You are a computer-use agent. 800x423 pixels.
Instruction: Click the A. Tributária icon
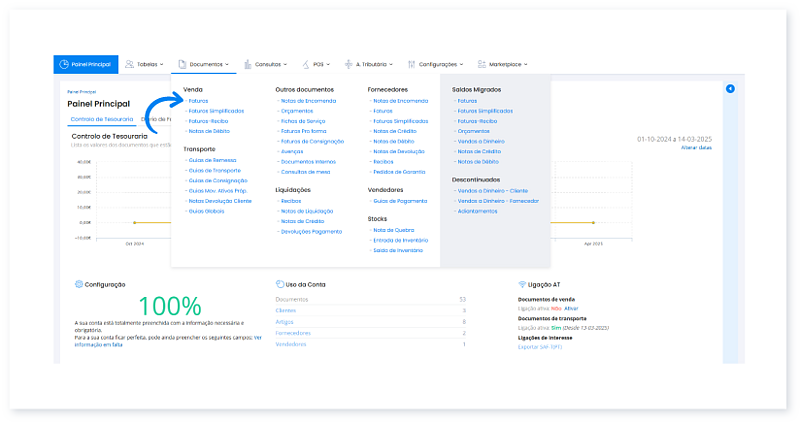coord(348,64)
